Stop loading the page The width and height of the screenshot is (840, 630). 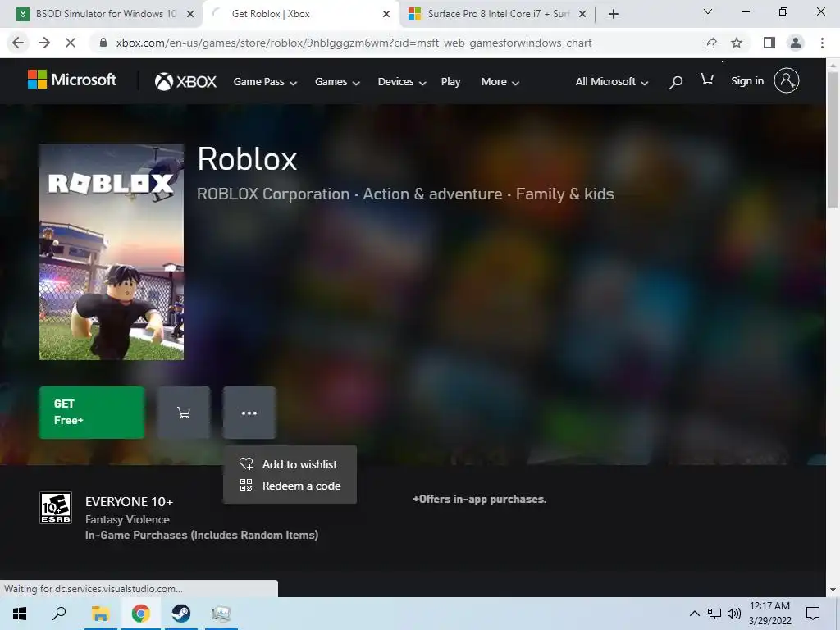pos(71,43)
